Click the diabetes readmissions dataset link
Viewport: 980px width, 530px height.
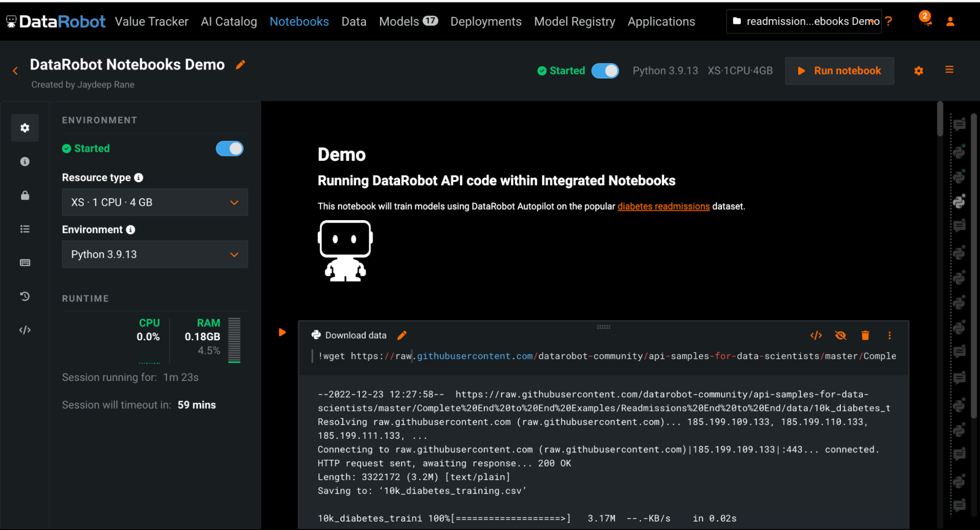(x=663, y=206)
